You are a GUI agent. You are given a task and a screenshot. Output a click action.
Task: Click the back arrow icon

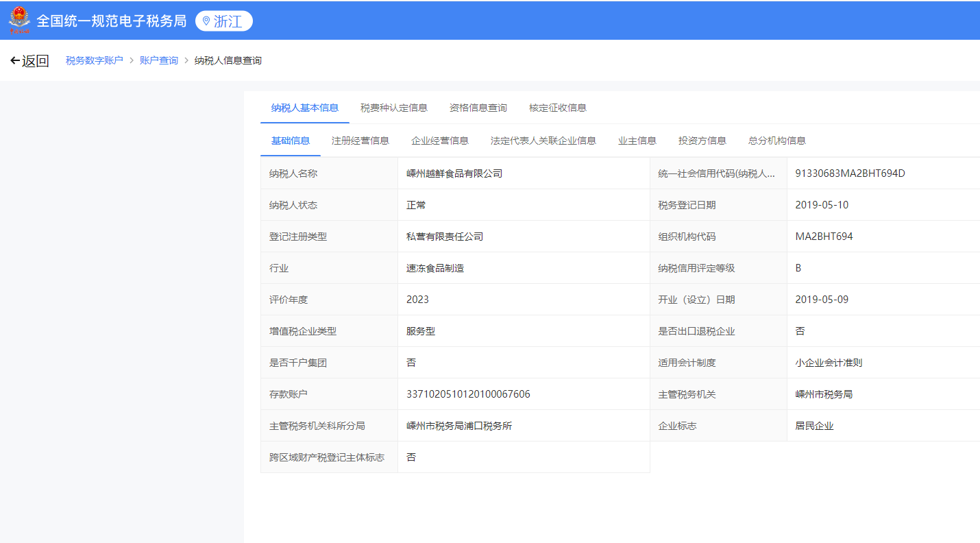pyautogui.click(x=15, y=61)
